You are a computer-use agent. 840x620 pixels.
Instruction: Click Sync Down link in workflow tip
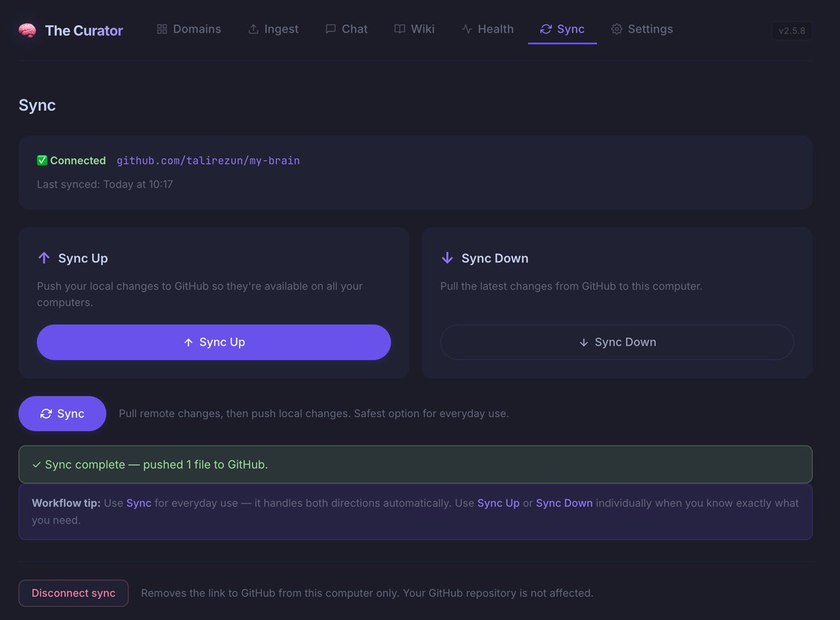(x=564, y=503)
